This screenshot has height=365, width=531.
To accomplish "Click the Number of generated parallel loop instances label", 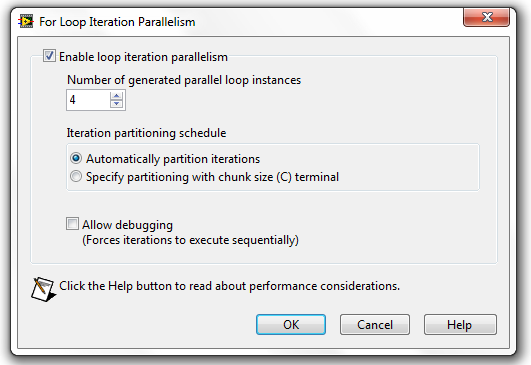I will [x=184, y=80].
